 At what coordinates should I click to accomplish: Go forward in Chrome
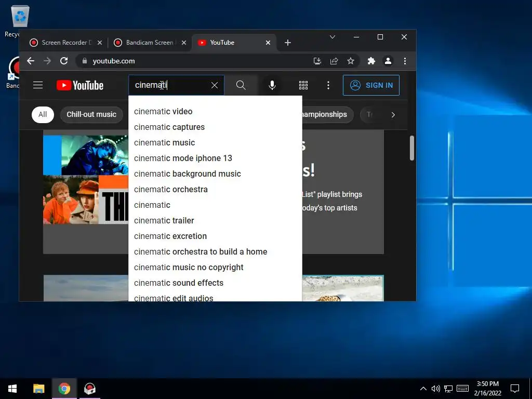(47, 61)
